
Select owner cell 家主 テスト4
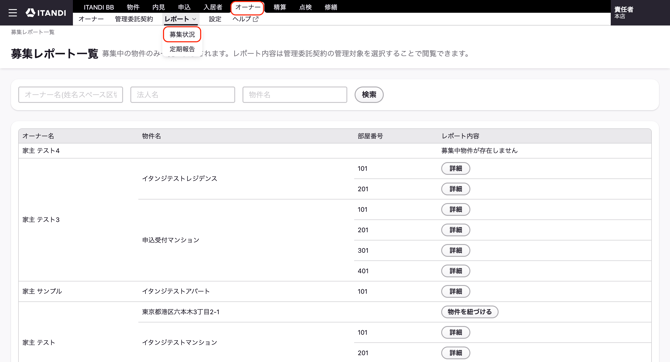41,150
